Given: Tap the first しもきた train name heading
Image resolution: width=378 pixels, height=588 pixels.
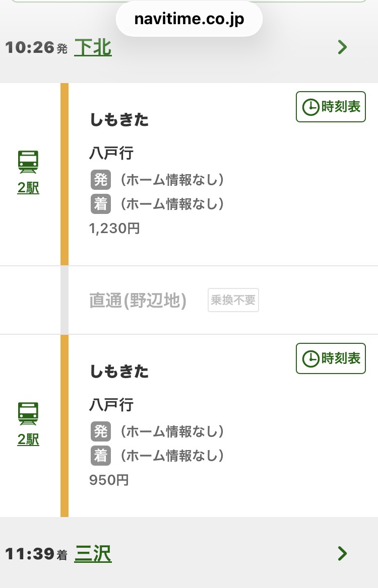Looking at the screenshot, I should pyautogui.click(x=119, y=120).
